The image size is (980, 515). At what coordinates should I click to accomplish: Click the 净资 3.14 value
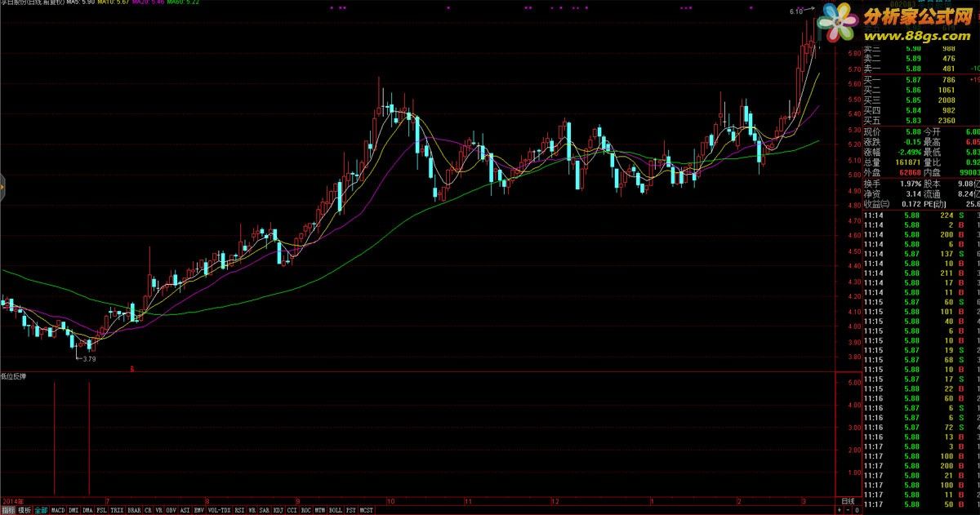[912, 194]
